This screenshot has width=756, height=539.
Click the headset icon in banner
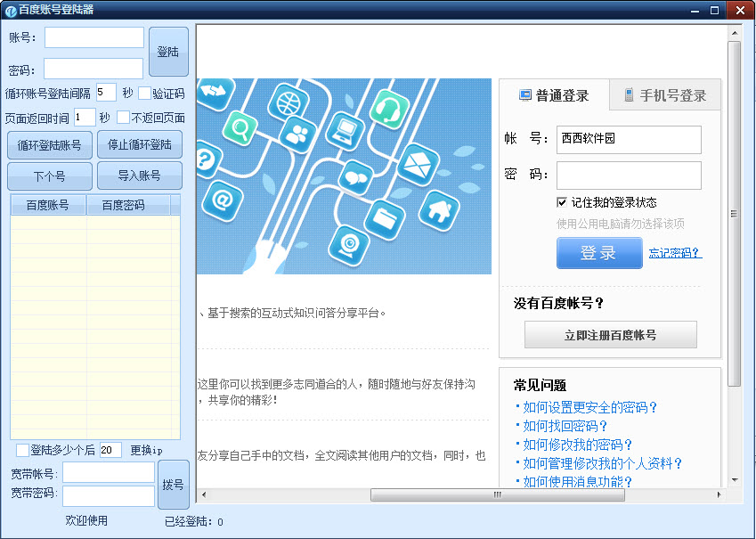pos(389,110)
